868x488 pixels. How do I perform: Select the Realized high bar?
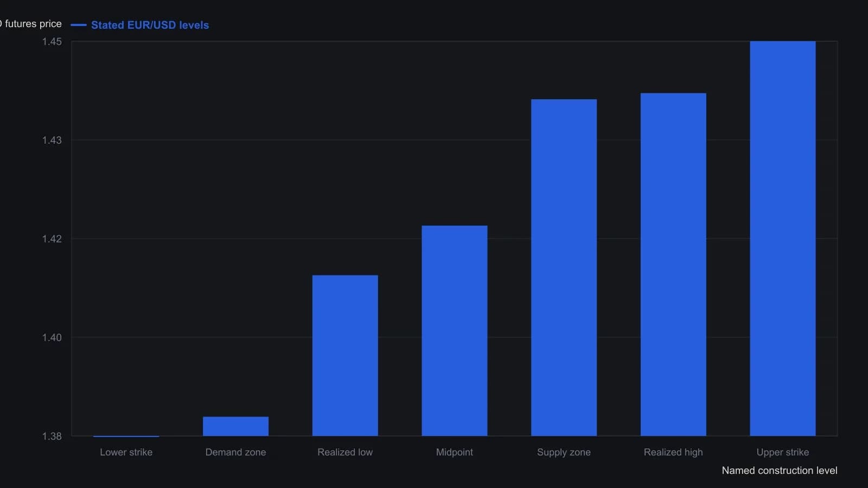[x=673, y=265]
